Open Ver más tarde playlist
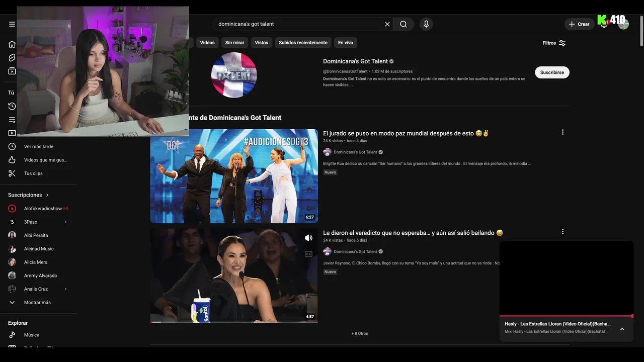 [39, 146]
